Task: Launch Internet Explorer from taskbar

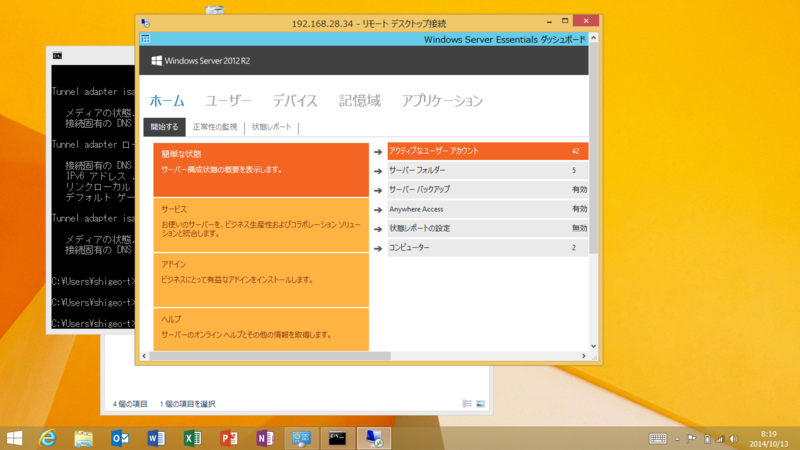Action: [47, 438]
